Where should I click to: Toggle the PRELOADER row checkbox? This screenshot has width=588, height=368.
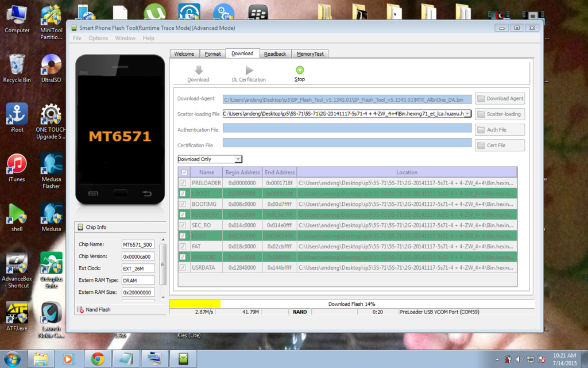183,183
